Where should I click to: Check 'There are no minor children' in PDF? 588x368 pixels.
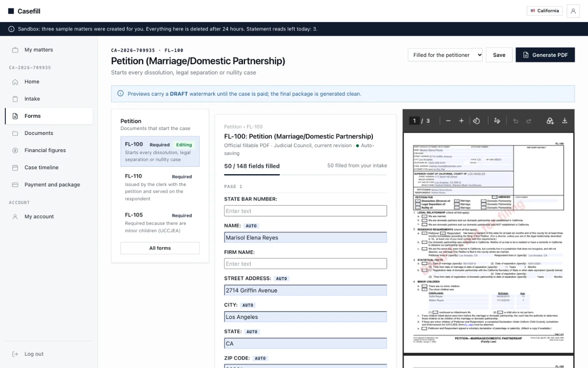click(425, 286)
